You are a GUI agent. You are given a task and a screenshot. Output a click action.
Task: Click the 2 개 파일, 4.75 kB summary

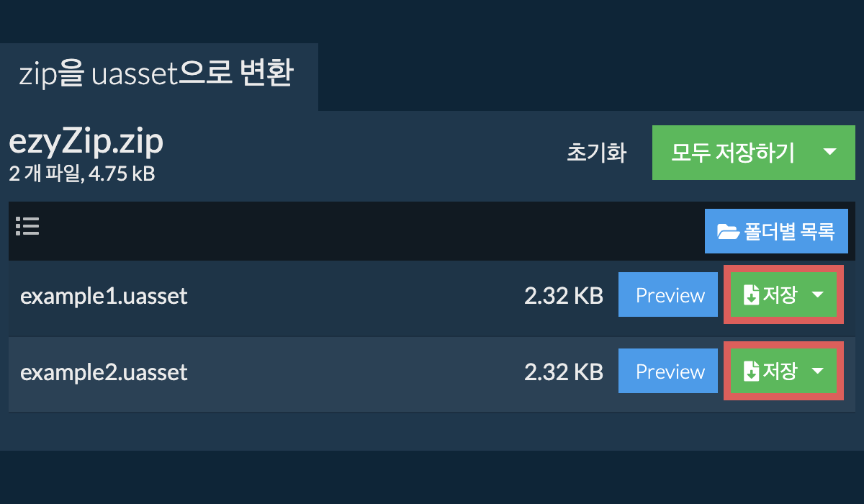(x=82, y=174)
